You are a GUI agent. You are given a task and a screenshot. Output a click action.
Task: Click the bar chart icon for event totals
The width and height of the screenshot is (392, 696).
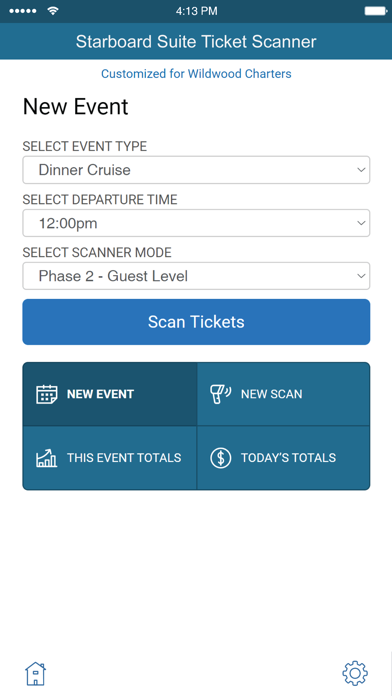click(x=47, y=458)
